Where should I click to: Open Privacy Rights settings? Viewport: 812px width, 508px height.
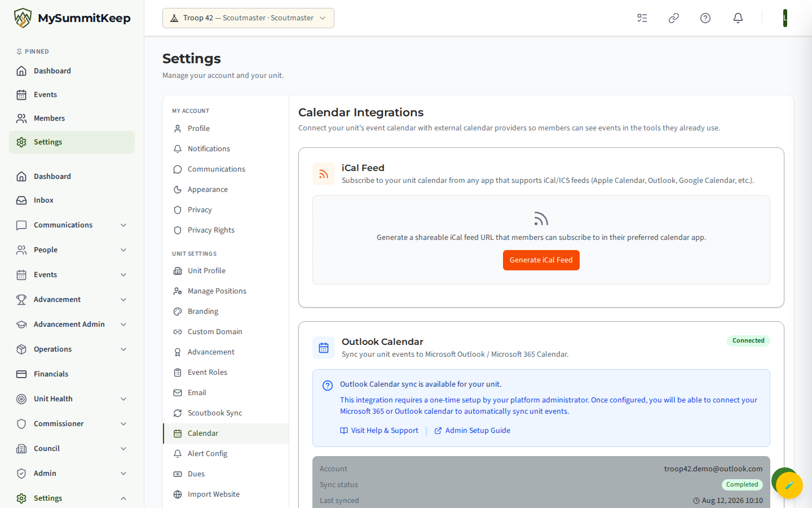click(x=226, y=230)
